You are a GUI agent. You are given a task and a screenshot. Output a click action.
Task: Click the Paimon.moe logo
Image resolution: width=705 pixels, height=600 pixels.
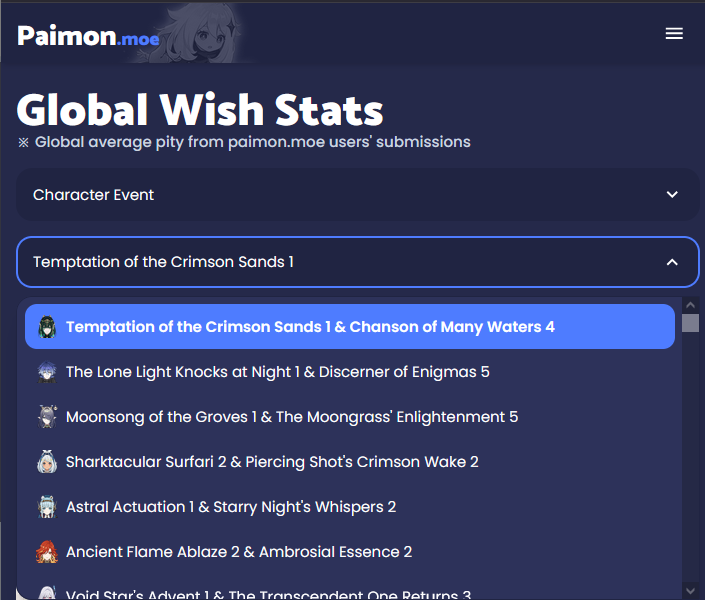[x=88, y=36]
